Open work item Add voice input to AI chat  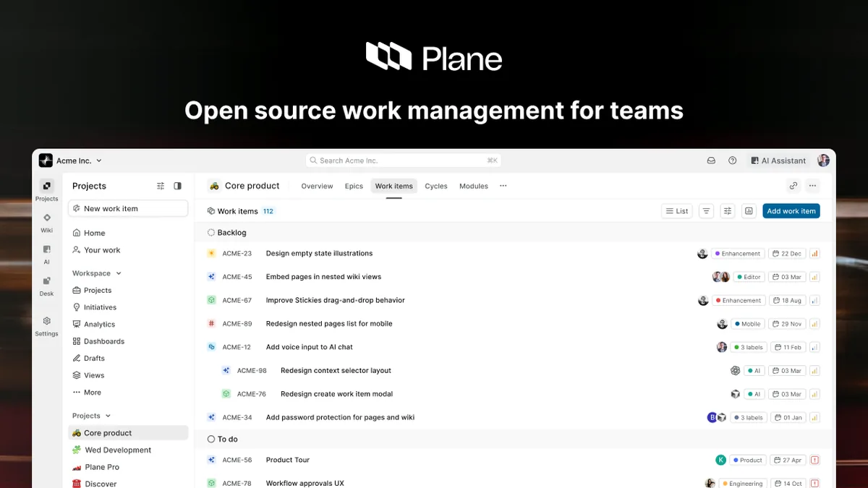[309, 347]
